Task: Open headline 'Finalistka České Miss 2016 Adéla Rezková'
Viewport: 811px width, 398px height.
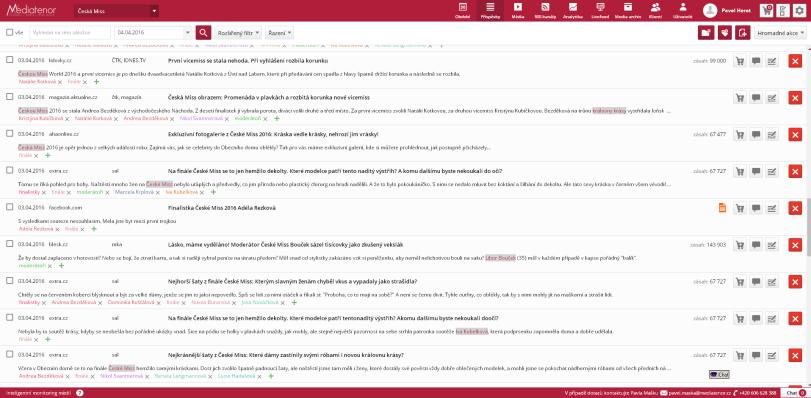Action: pyautogui.click(x=221, y=208)
